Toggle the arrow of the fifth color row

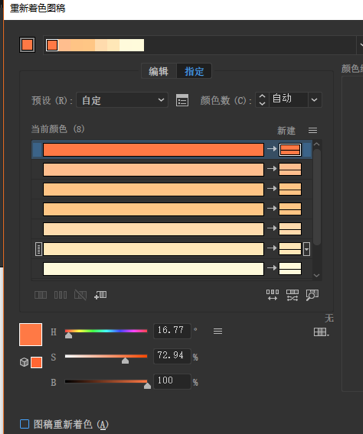click(272, 228)
